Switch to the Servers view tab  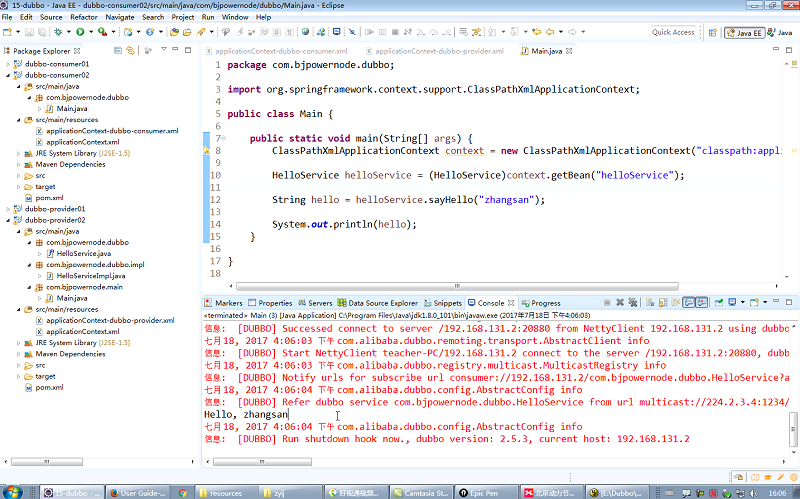pos(320,303)
